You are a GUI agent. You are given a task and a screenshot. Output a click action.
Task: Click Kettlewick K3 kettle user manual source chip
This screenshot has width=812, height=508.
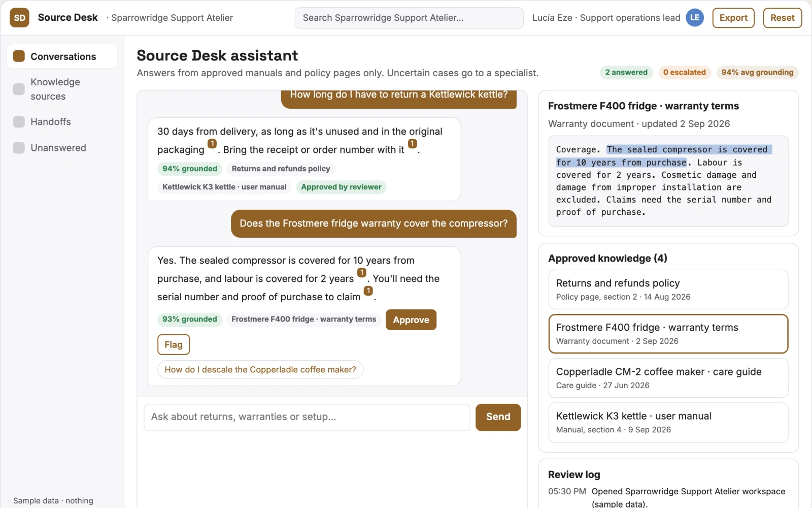(224, 187)
